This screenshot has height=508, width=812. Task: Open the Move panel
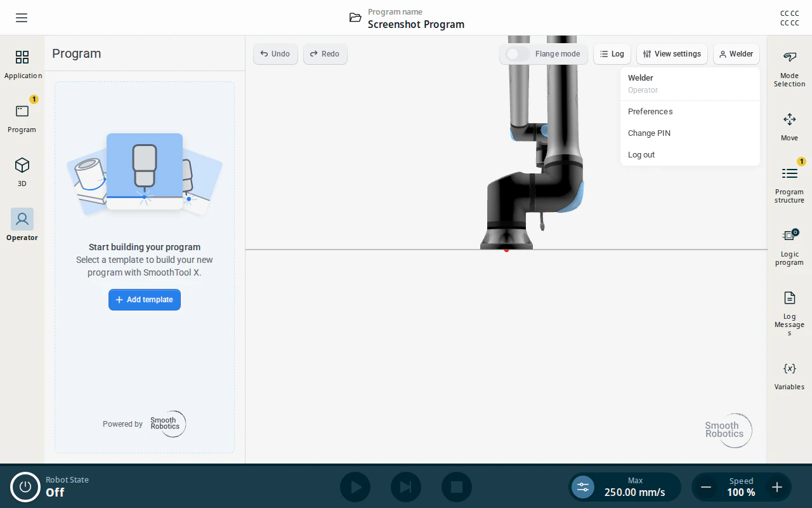point(789,127)
